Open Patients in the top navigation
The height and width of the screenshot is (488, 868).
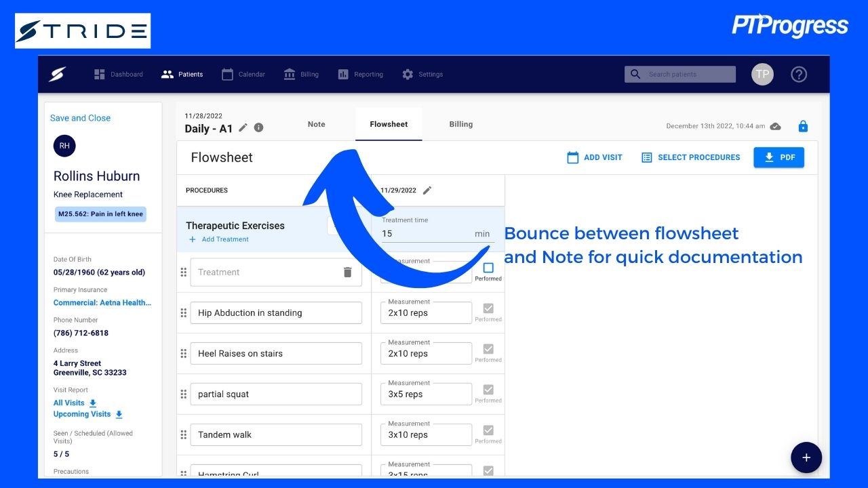pos(182,75)
